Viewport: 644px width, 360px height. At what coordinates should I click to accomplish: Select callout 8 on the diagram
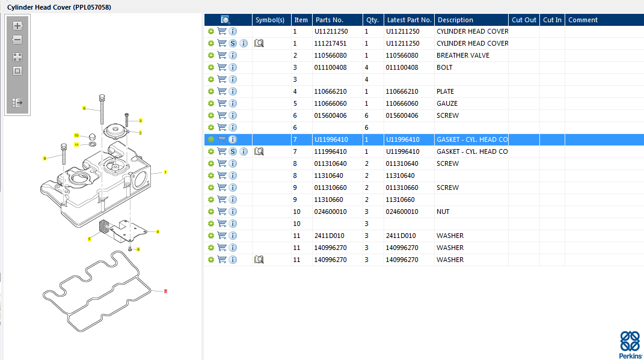[44, 159]
